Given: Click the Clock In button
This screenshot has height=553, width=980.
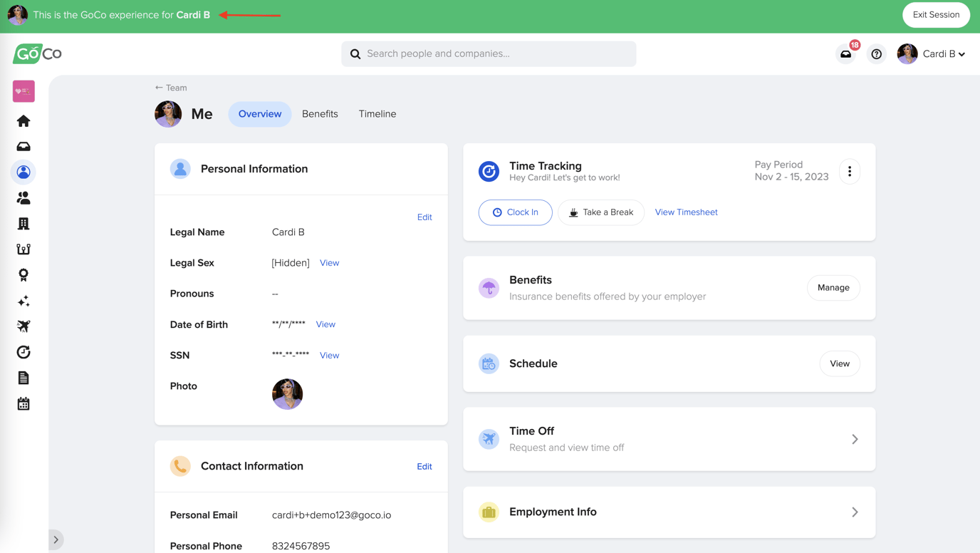Looking at the screenshot, I should tap(515, 212).
